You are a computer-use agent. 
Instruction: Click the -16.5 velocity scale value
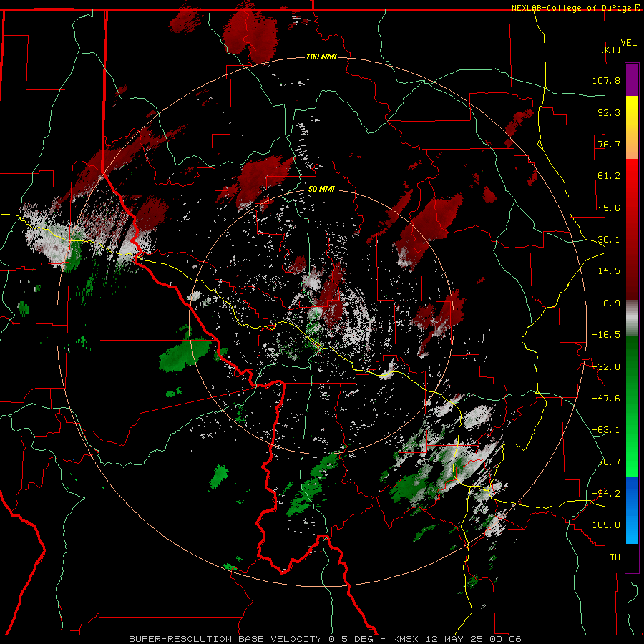point(606,335)
